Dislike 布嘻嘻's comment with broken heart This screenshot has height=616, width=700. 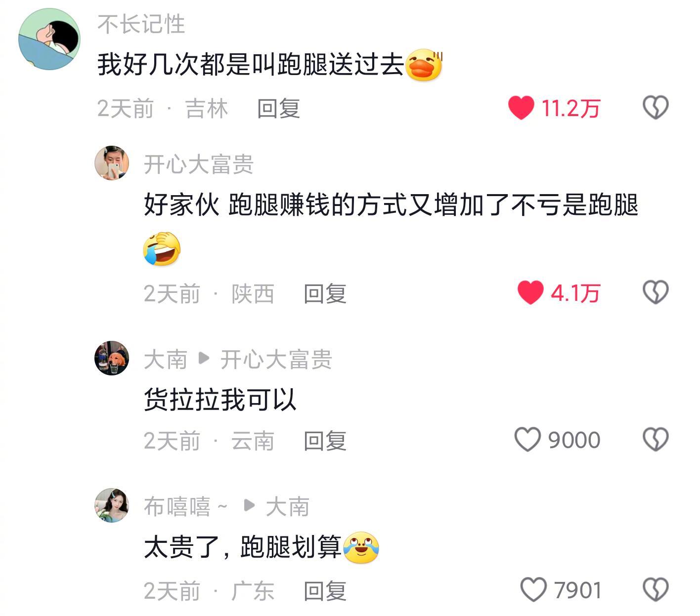tap(656, 590)
